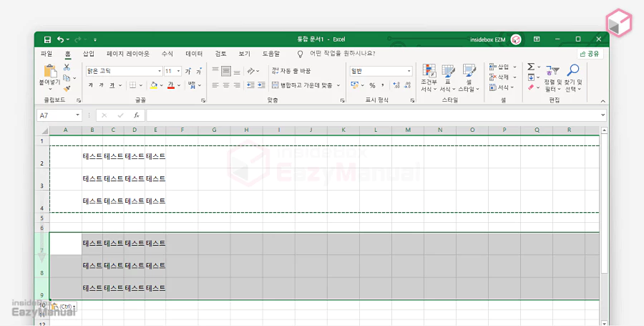This screenshot has width=644, height=326.
Task: Click the Copy icon in clipboard group
Action: point(67,77)
